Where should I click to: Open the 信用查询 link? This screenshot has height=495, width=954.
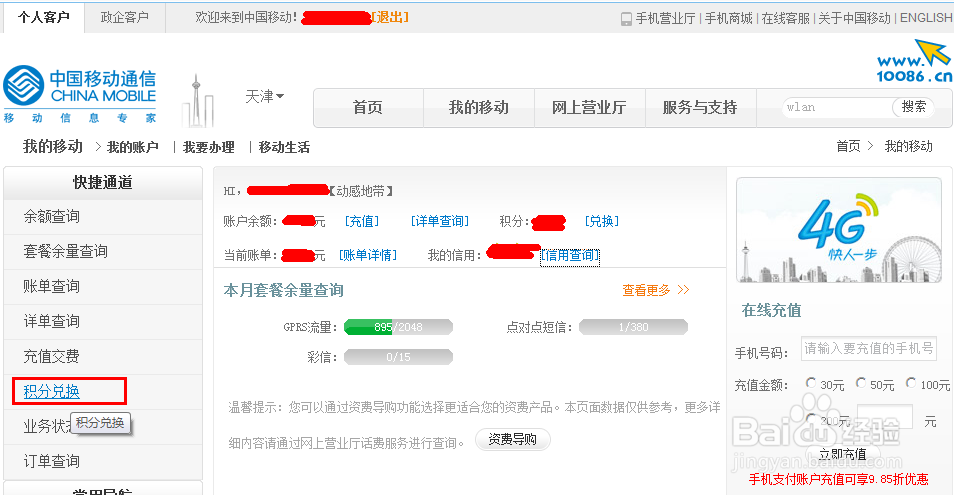pos(570,255)
